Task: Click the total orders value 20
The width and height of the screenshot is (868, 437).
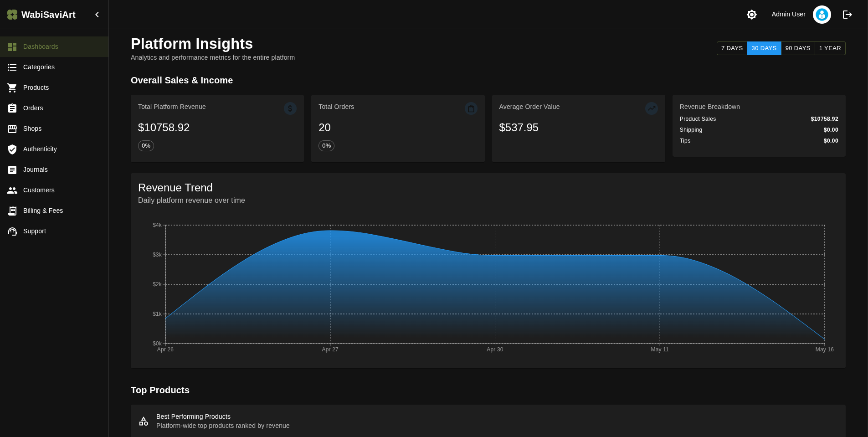Action: click(324, 128)
